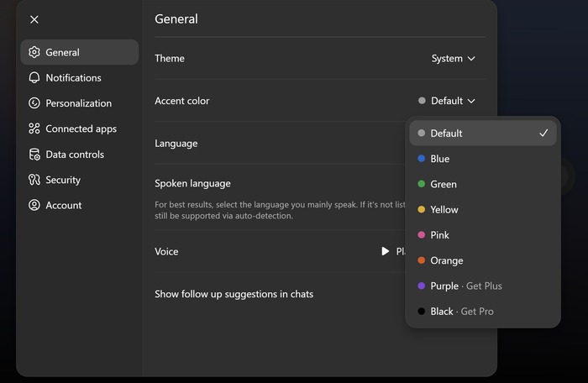Play the voice sample preview
This screenshot has width=588, height=383.
tap(386, 251)
